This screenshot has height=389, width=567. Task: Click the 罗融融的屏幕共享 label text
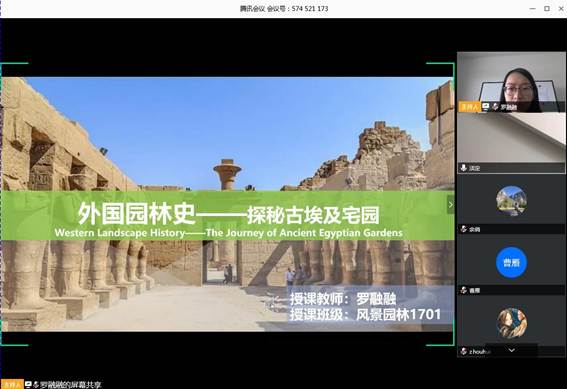tap(71, 385)
